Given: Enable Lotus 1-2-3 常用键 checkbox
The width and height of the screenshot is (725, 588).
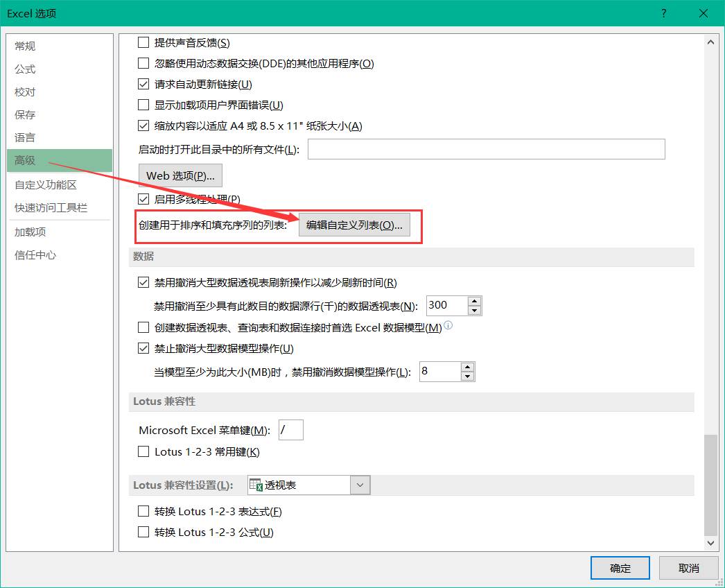Looking at the screenshot, I should 143,451.
